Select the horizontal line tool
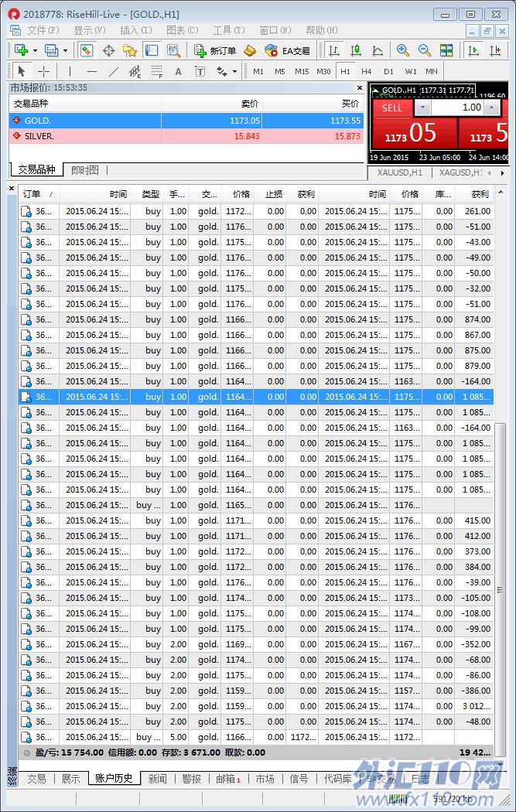The height and width of the screenshot is (812, 516). point(92,71)
